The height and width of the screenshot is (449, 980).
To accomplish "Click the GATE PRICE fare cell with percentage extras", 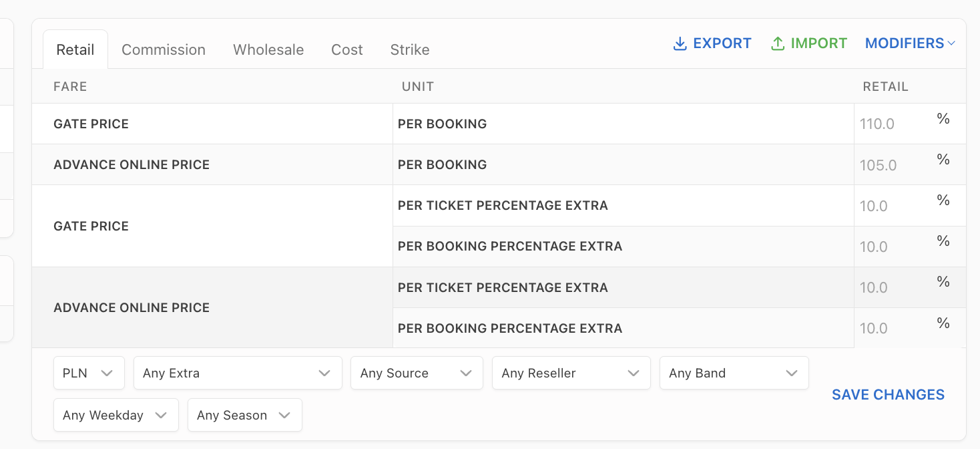I will (x=212, y=226).
